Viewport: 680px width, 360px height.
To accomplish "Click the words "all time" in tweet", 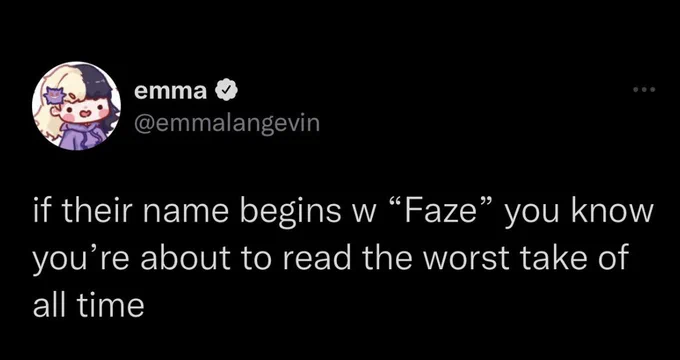I will point(88,306).
